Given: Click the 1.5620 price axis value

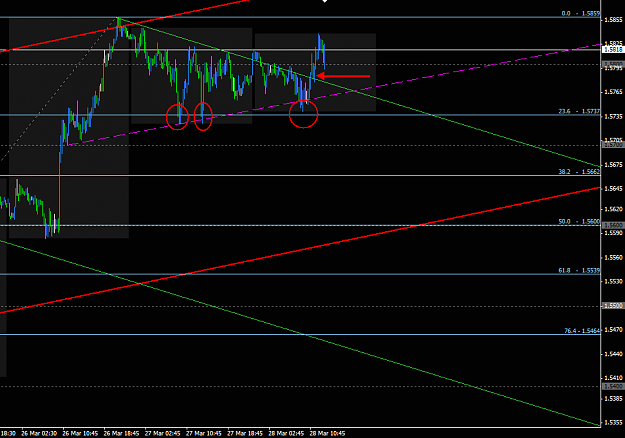Looking at the screenshot, I should click(613, 209).
